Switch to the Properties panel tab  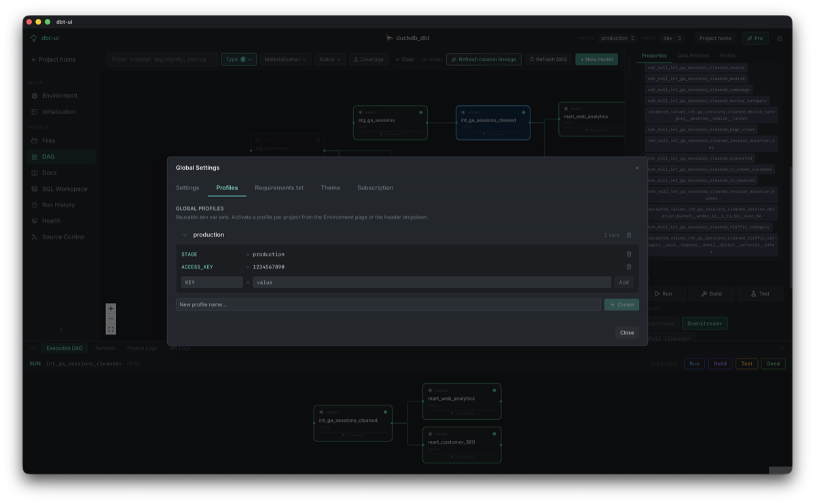point(654,56)
